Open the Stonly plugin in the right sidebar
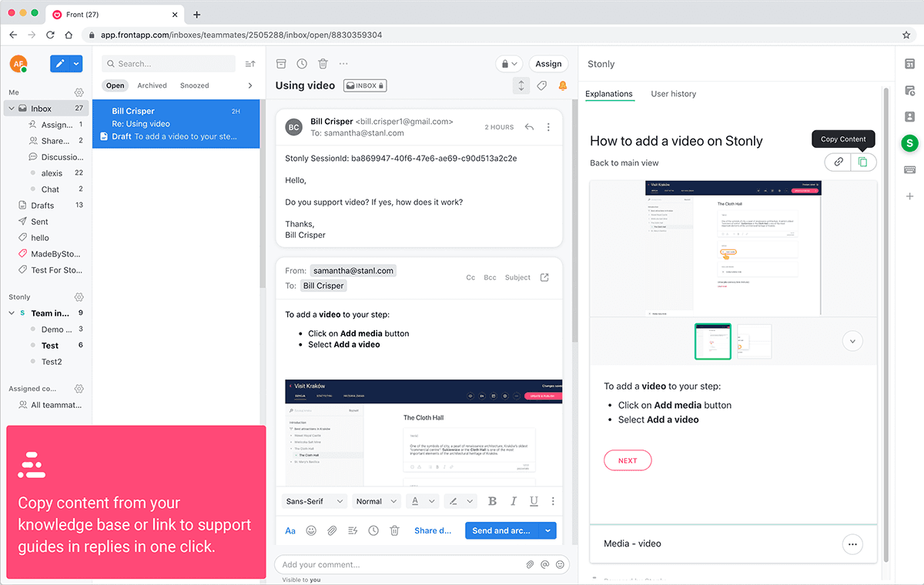The width and height of the screenshot is (924, 585). pos(909,142)
